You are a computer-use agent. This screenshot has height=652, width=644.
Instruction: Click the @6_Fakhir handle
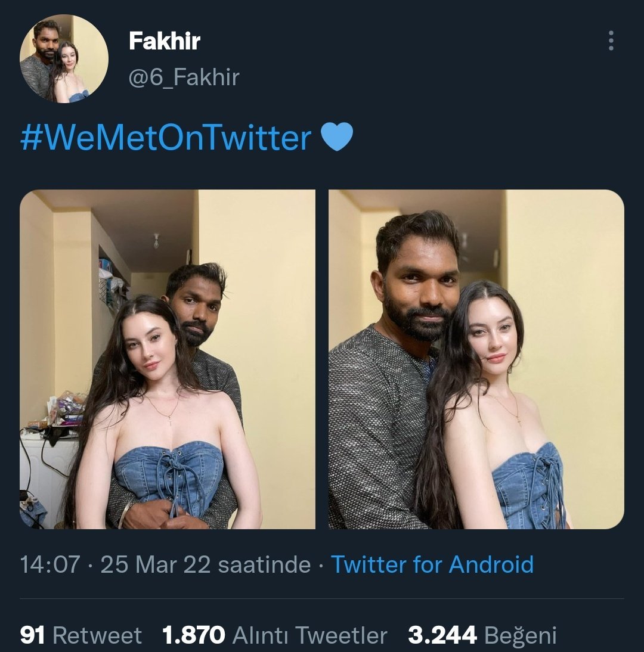pyautogui.click(x=184, y=77)
